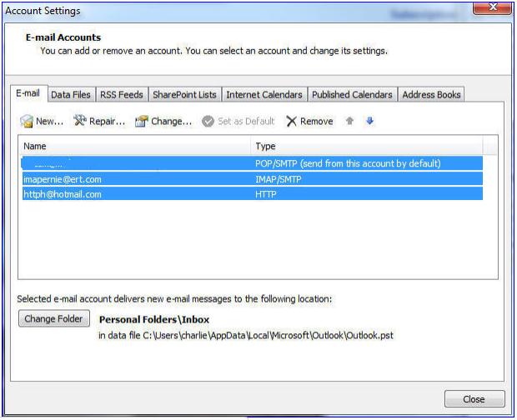Go to the Address Books tab
This screenshot has width=517, height=420.
(430, 95)
